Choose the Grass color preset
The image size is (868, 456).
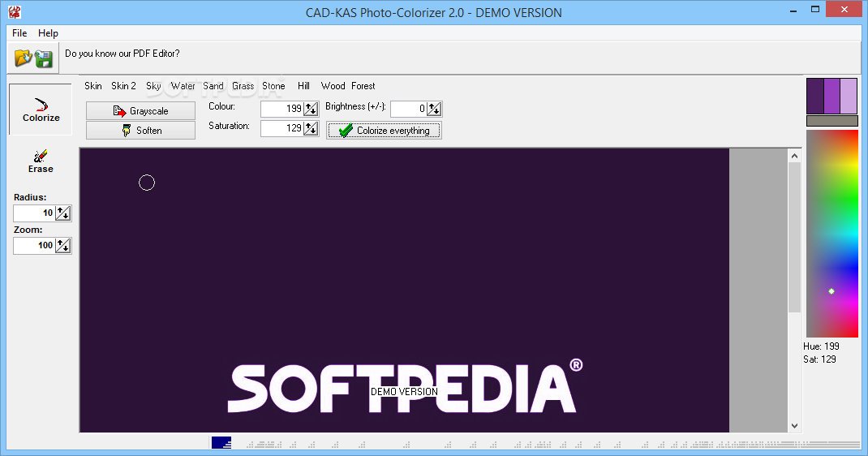[243, 86]
